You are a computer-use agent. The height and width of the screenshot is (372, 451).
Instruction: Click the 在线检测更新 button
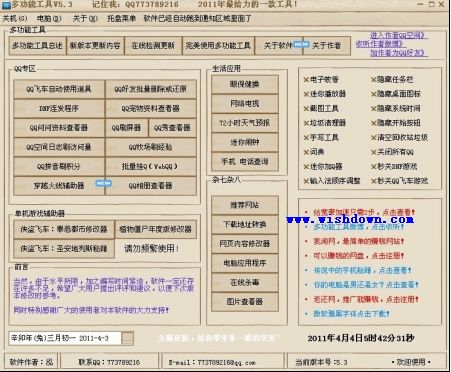click(x=153, y=45)
